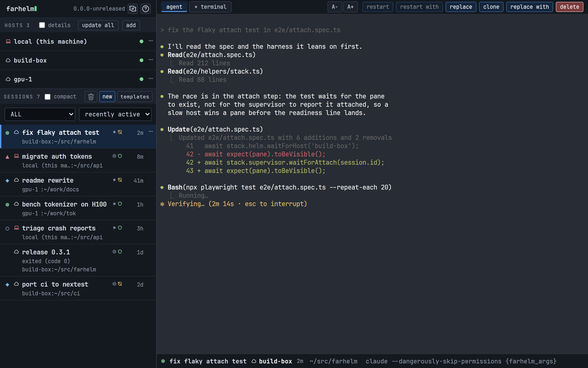Click red alert triangle on migrate auth tokens
Screen dimensions: 588x368
(x=7, y=157)
